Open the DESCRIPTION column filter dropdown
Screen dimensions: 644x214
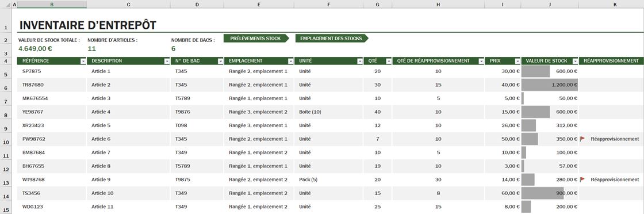[x=167, y=61]
